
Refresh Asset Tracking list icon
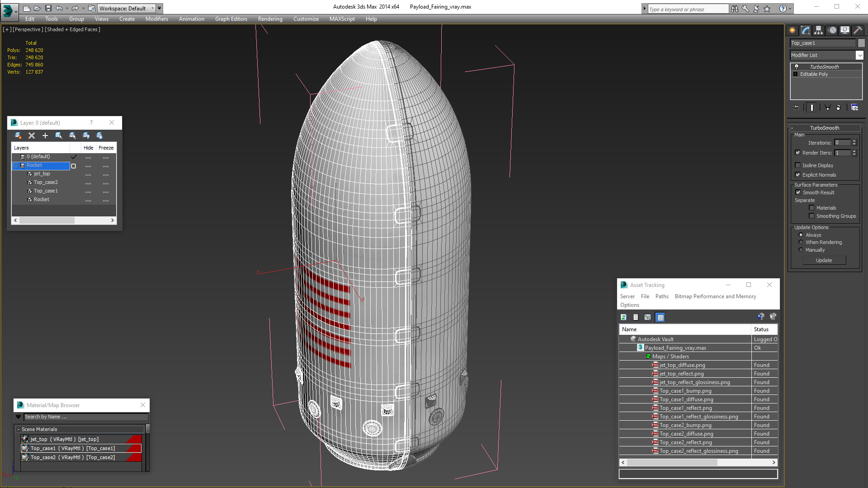point(624,317)
